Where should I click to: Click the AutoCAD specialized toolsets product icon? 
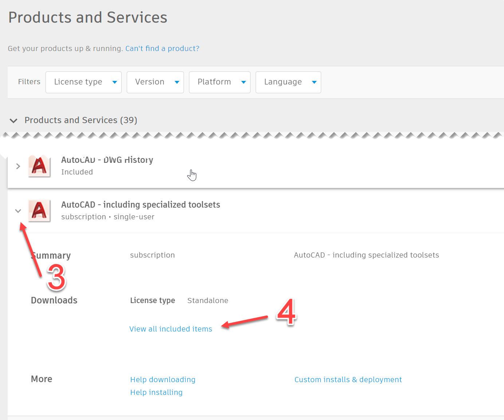pyautogui.click(x=39, y=211)
